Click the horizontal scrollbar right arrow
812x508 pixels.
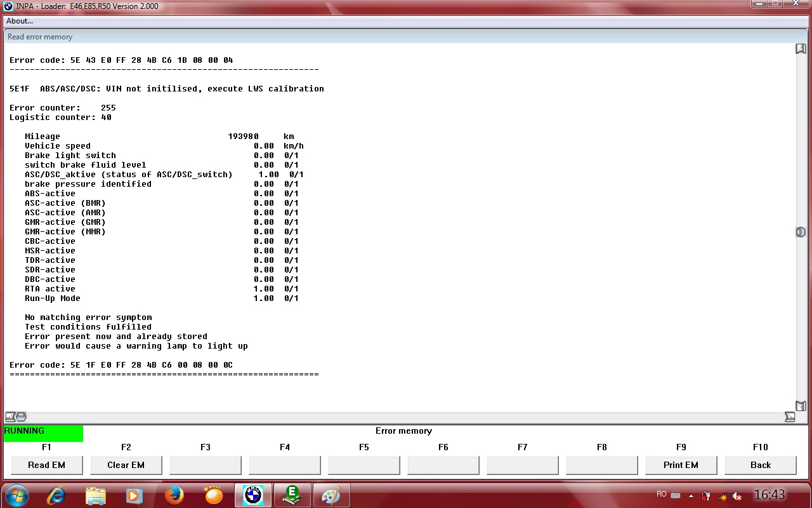pos(790,417)
